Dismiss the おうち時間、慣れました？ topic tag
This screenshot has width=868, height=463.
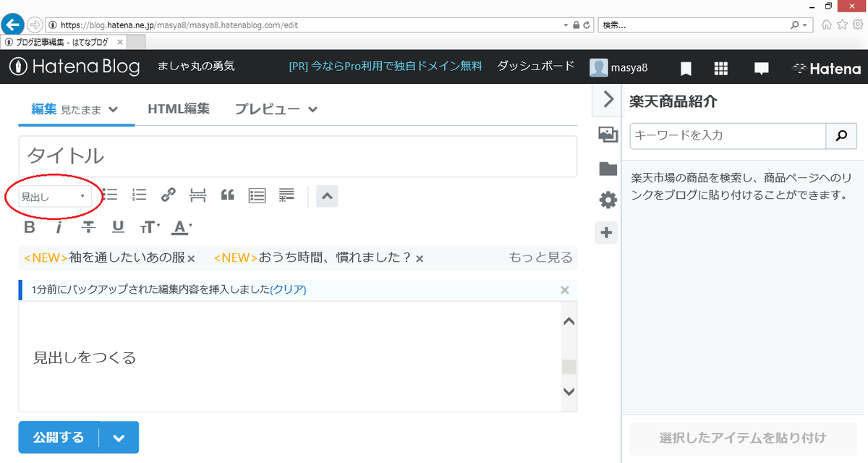point(420,258)
